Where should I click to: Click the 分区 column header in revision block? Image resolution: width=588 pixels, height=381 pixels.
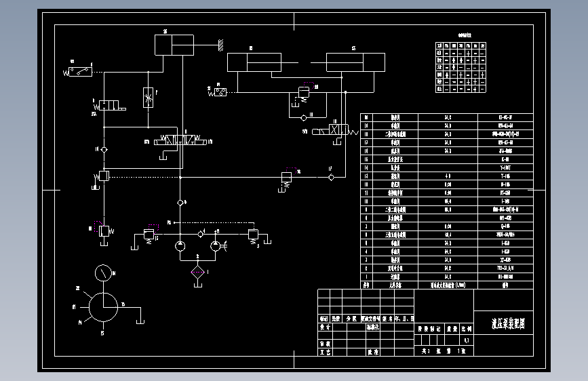[x=351, y=319]
